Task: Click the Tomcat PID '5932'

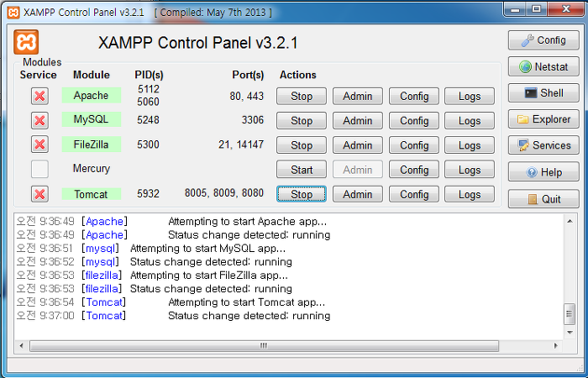Action: 148,193
